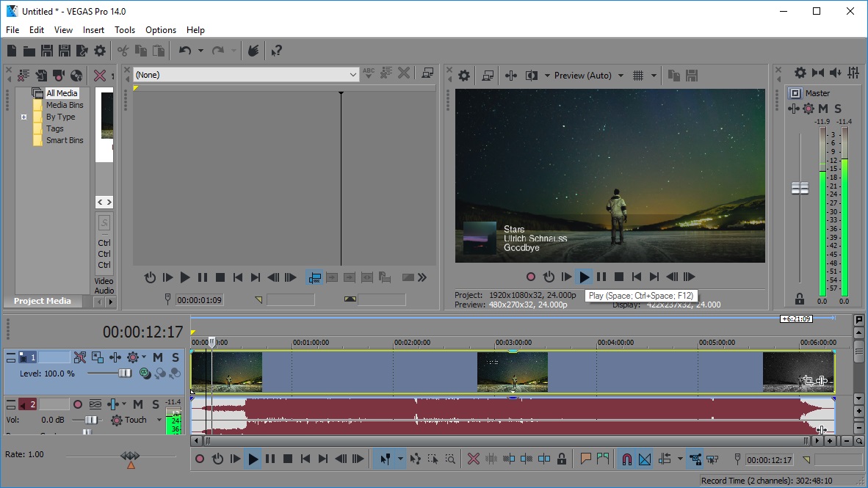The image size is (868, 488).
Task: Toggle Dim Output speaker icon
Action: coord(836,73)
